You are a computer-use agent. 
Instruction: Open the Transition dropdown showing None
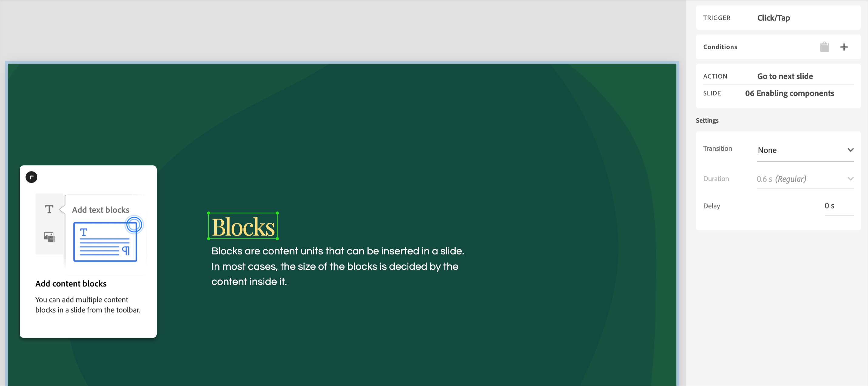coord(805,150)
